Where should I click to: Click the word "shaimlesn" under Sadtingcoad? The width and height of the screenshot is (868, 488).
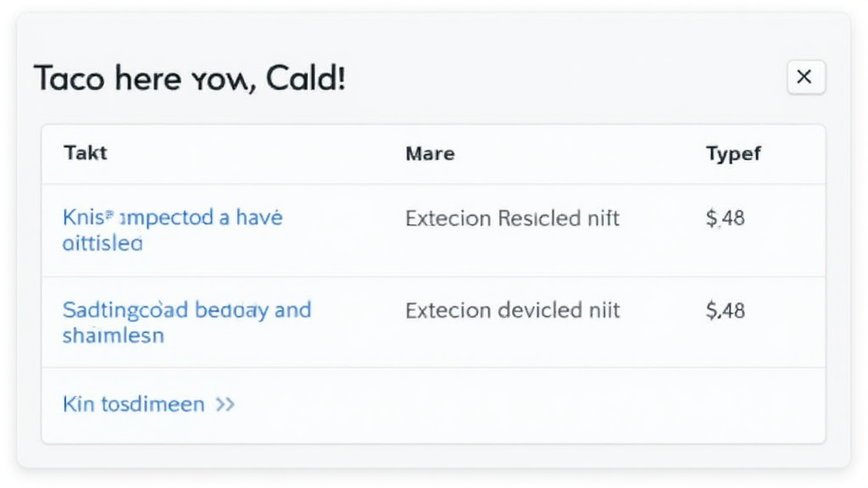click(114, 335)
